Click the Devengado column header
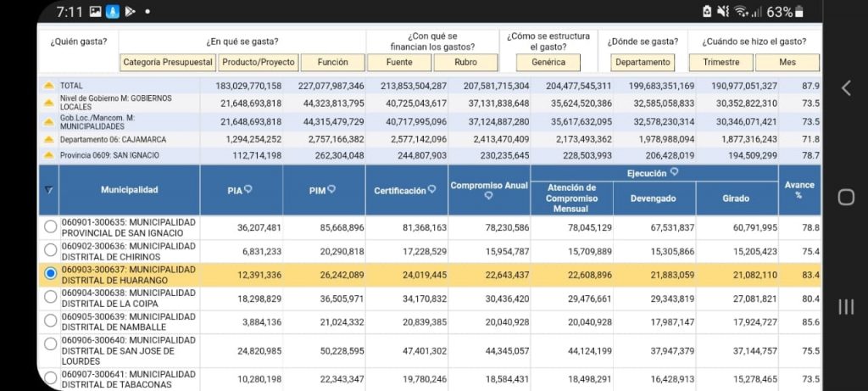This screenshot has height=391, width=868. 653,198
